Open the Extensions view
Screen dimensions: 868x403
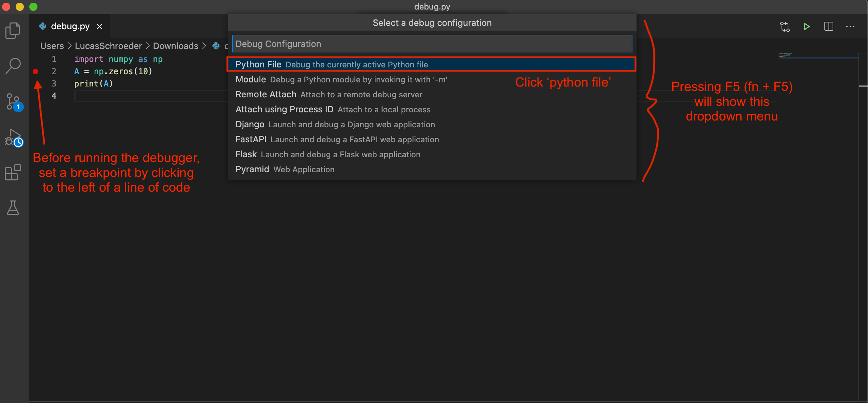13,173
